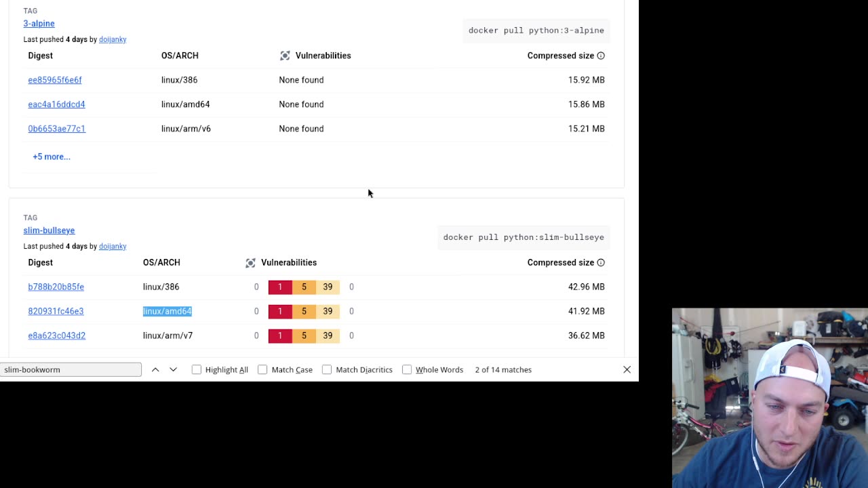Click the 36.62 MB size value

tap(586, 335)
